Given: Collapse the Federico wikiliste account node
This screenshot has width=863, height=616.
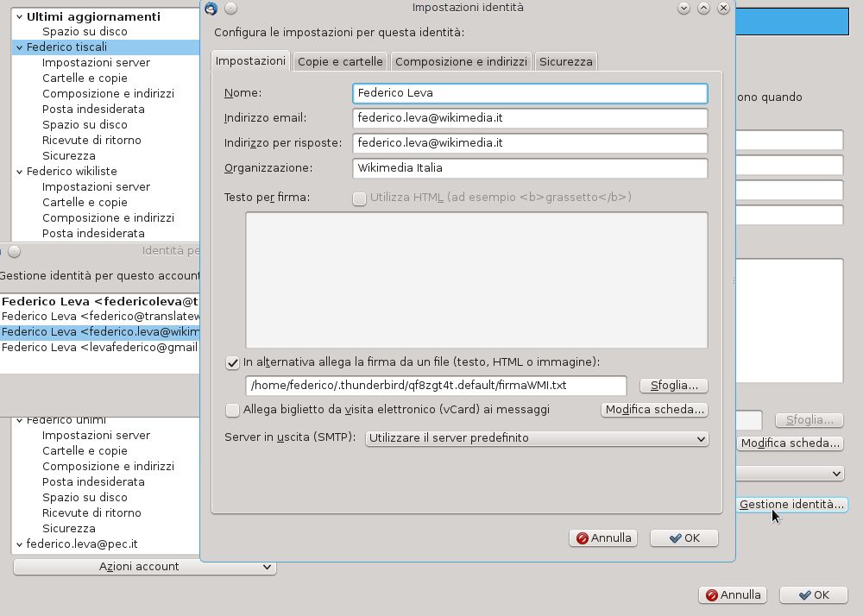Looking at the screenshot, I should click(19, 172).
